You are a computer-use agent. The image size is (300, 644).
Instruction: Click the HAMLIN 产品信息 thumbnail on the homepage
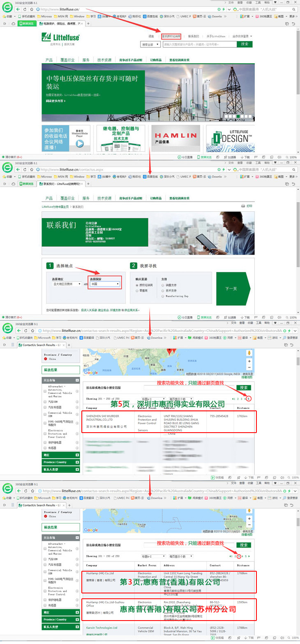click(x=176, y=139)
